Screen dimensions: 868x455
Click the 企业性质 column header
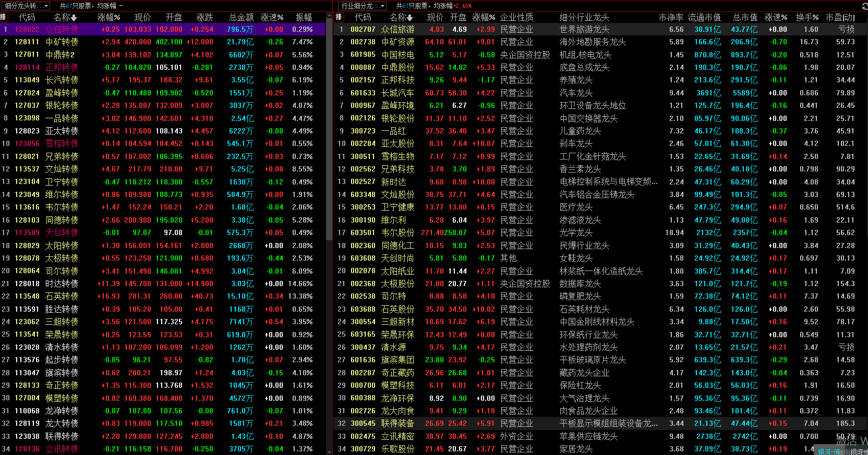(516, 17)
